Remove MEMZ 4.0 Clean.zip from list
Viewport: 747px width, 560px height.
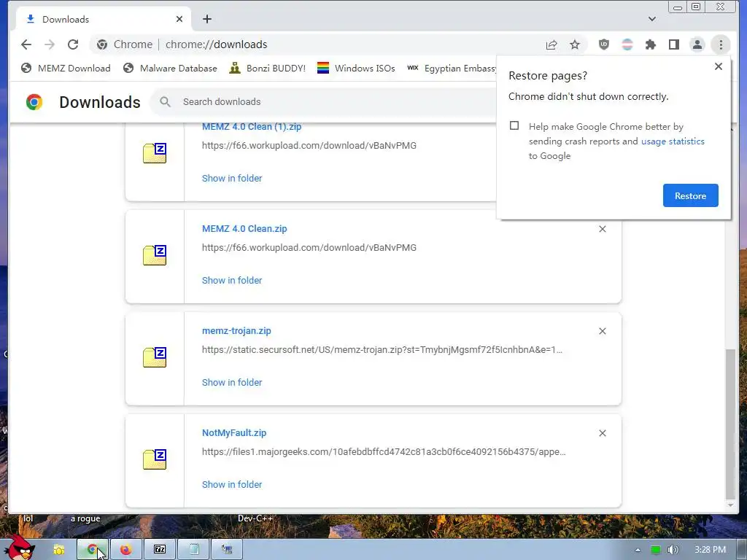point(603,229)
